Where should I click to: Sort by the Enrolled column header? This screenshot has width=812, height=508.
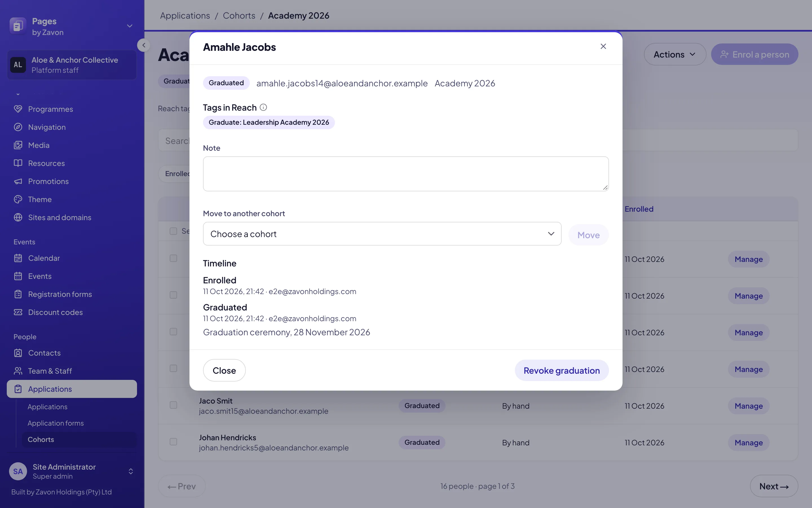639,209
